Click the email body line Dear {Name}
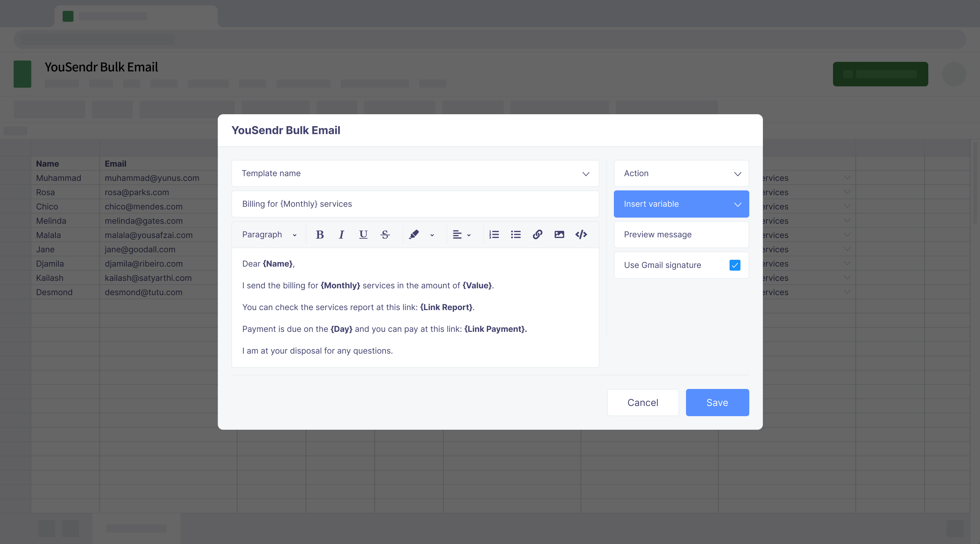Viewport: 980px width, 544px height. (x=268, y=264)
